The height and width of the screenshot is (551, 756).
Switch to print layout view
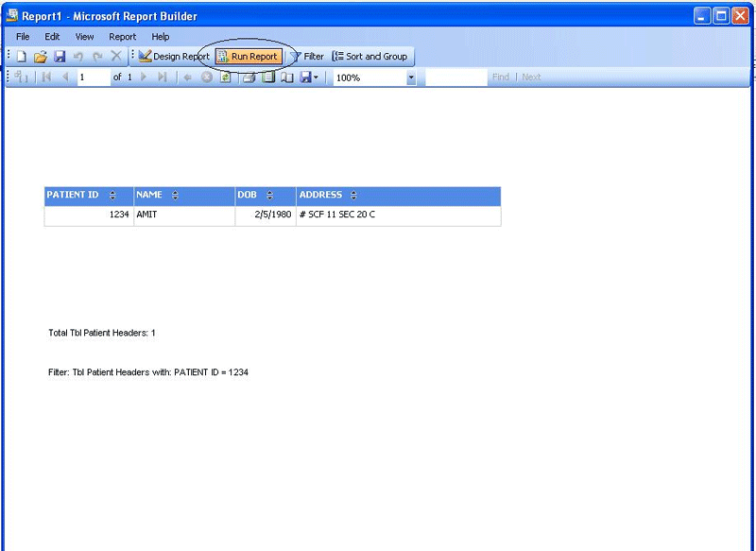pyautogui.click(x=268, y=77)
